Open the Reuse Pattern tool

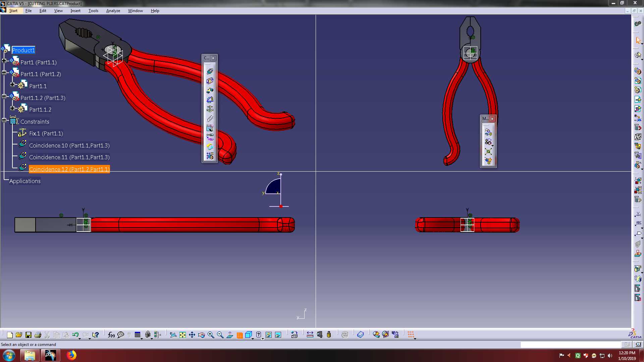[210, 156]
